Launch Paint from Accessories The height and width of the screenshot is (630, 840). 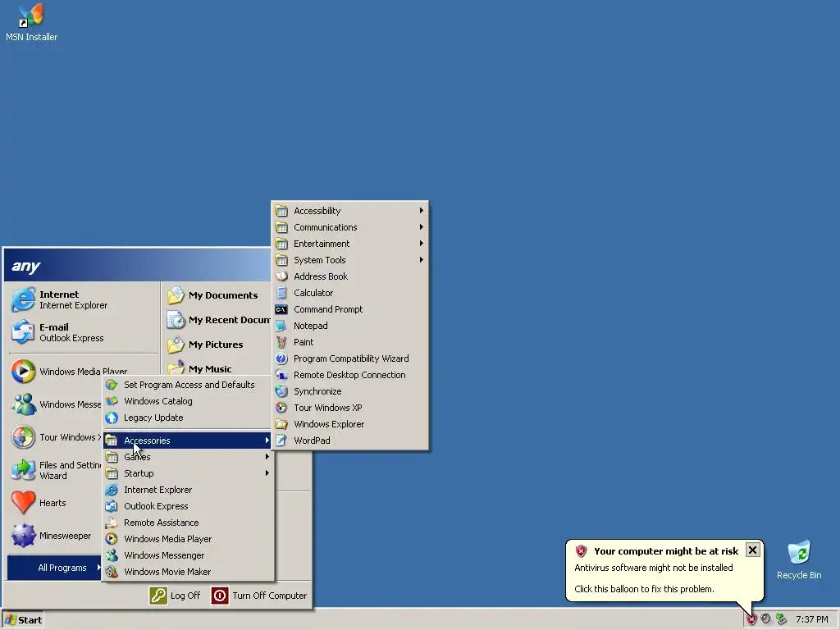349,342
